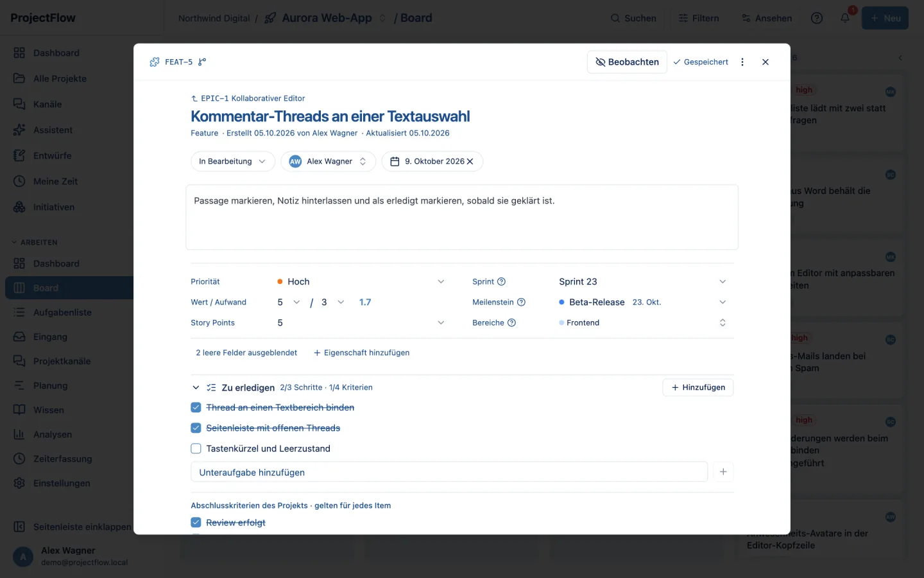Open the Story Points dropdown
924x578 pixels.
click(x=361, y=322)
